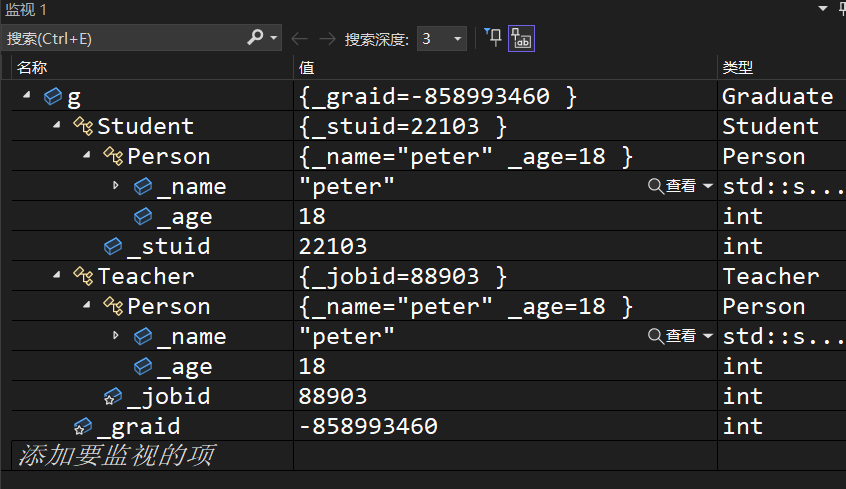The width and height of the screenshot is (846, 489).
Task: Collapse the Student node
Action: pyautogui.click(x=56, y=126)
